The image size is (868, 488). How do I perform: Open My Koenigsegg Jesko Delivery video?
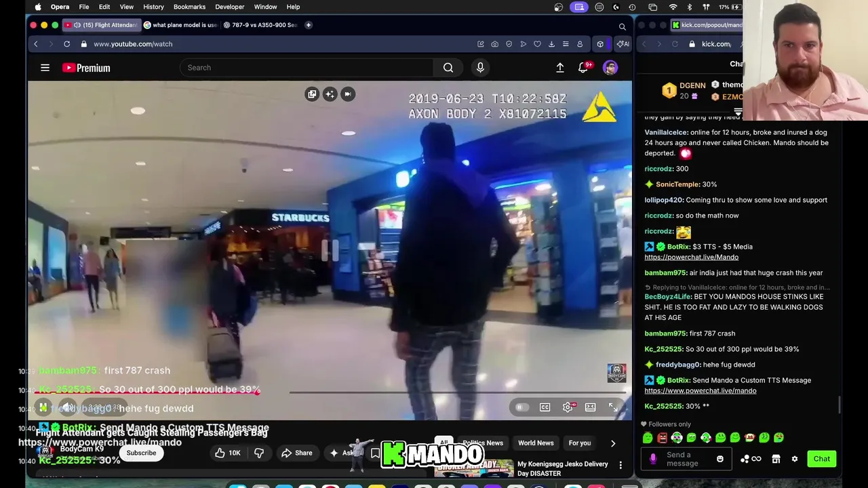(x=563, y=468)
